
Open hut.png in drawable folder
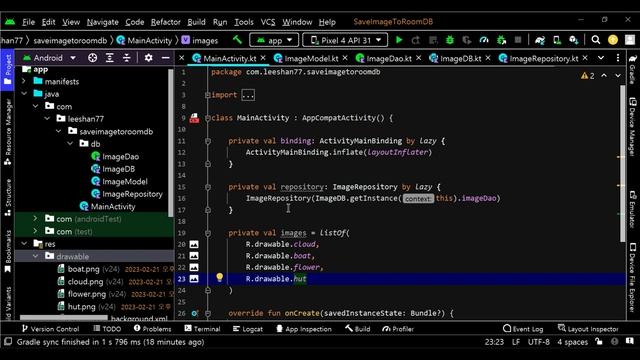click(x=81, y=307)
